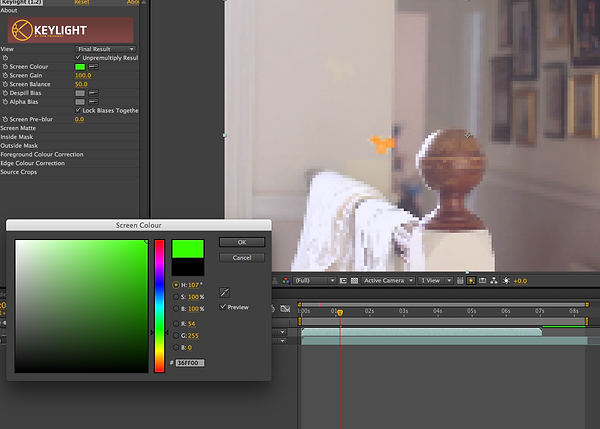Toggle the Screen Balance stopwatch
Viewport: 600px width, 429px height.
tap(5, 84)
